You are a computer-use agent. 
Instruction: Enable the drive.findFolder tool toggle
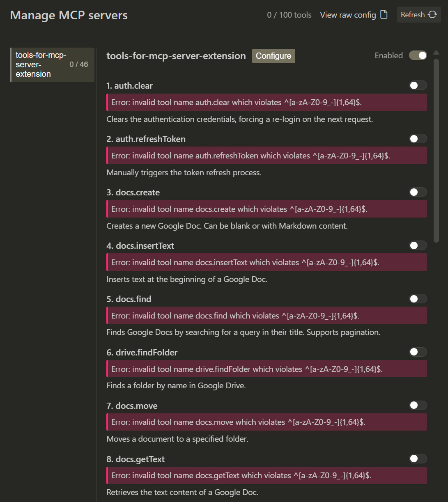point(418,352)
